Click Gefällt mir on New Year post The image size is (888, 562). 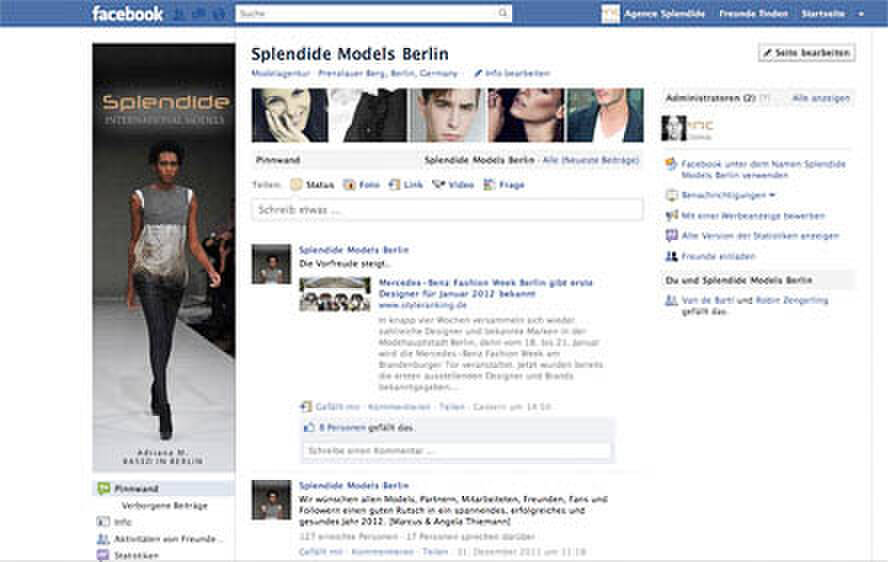[x=321, y=551]
